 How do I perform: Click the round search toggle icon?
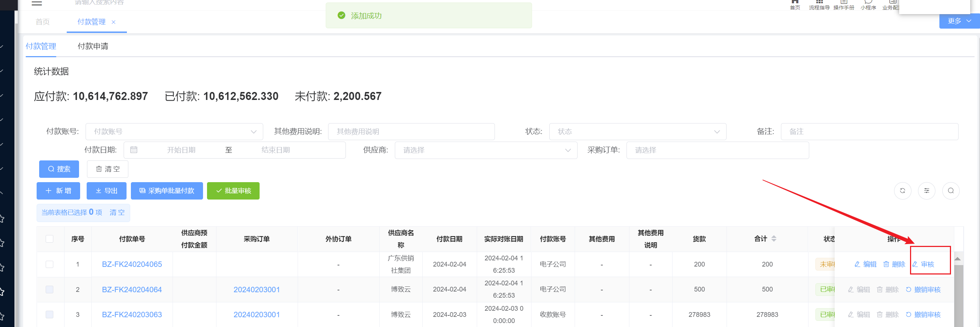(951, 190)
